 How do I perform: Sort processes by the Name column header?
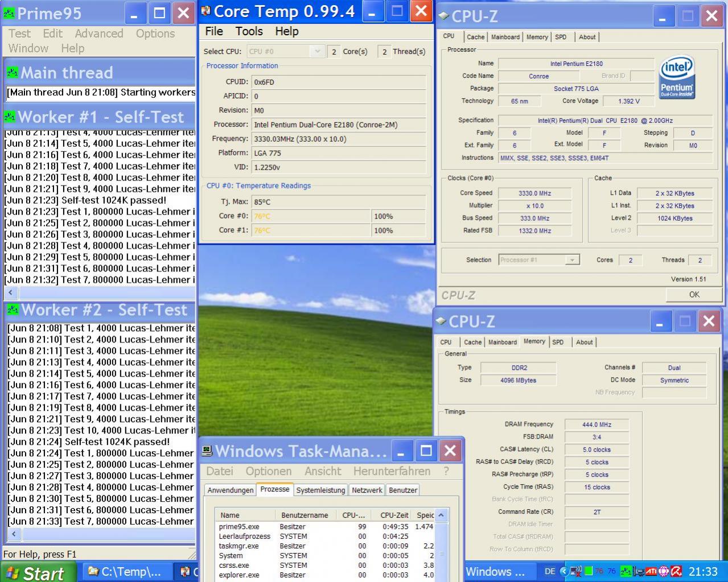246,515
